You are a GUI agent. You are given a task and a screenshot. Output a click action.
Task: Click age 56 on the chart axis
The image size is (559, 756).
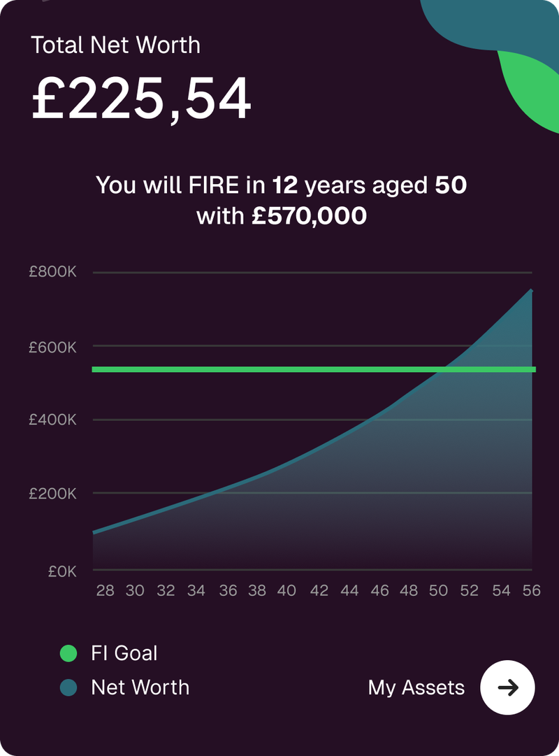(532, 591)
